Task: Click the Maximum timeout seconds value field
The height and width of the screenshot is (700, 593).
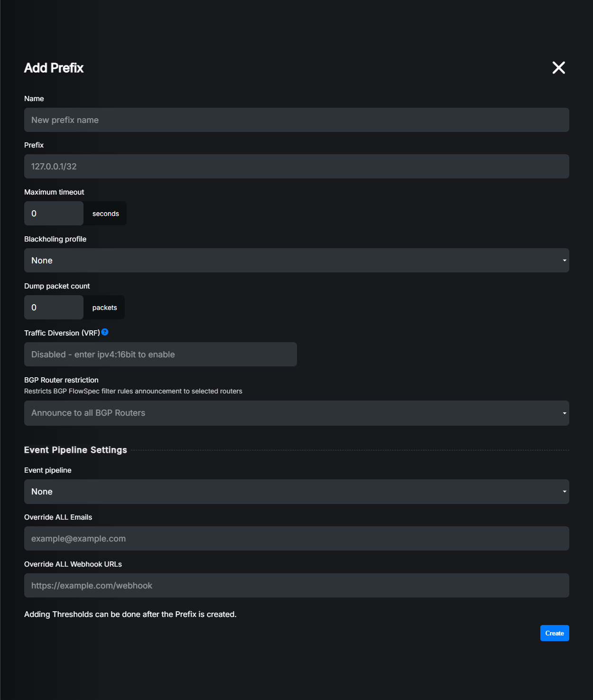Action: click(53, 213)
